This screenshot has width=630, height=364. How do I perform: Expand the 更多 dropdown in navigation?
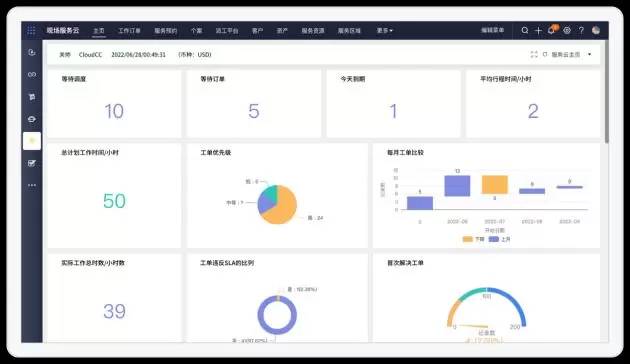tap(385, 31)
